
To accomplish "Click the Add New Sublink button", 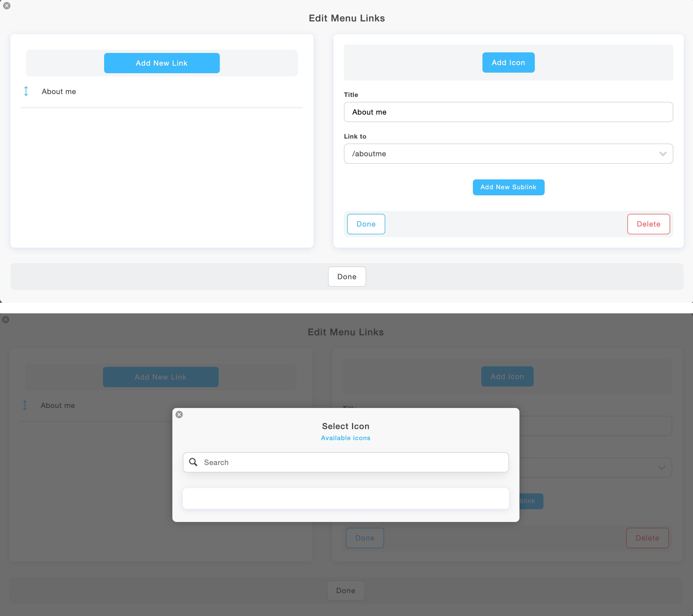I will (508, 187).
